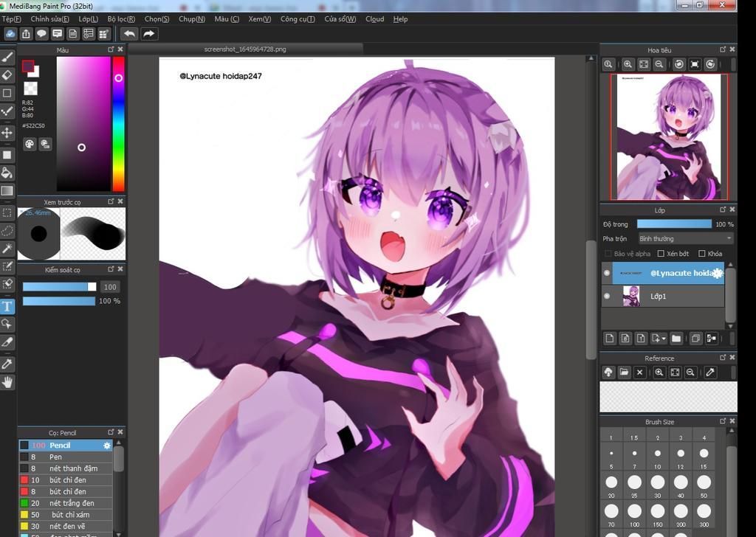Click the brush size slider in Kiểm soát cọ
756x537 pixels.
(x=59, y=287)
